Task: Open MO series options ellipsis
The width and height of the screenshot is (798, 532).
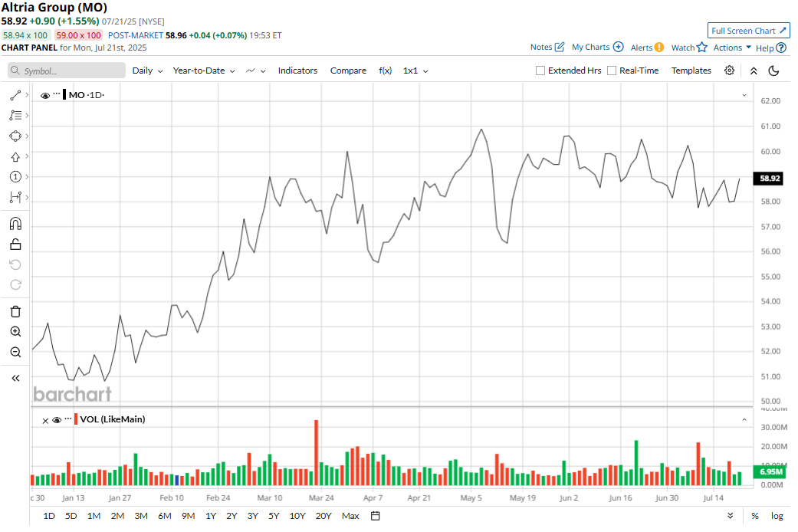Action: click(x=57, y=94)
